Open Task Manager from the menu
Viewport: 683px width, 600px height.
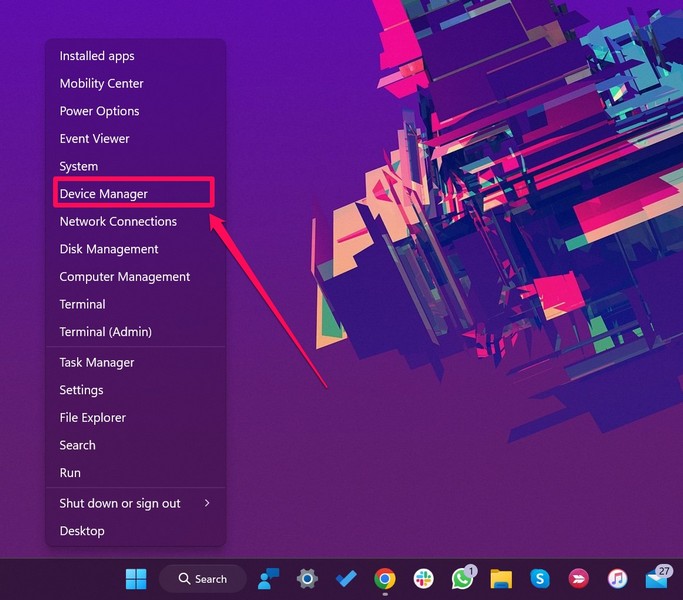(97, 362)
